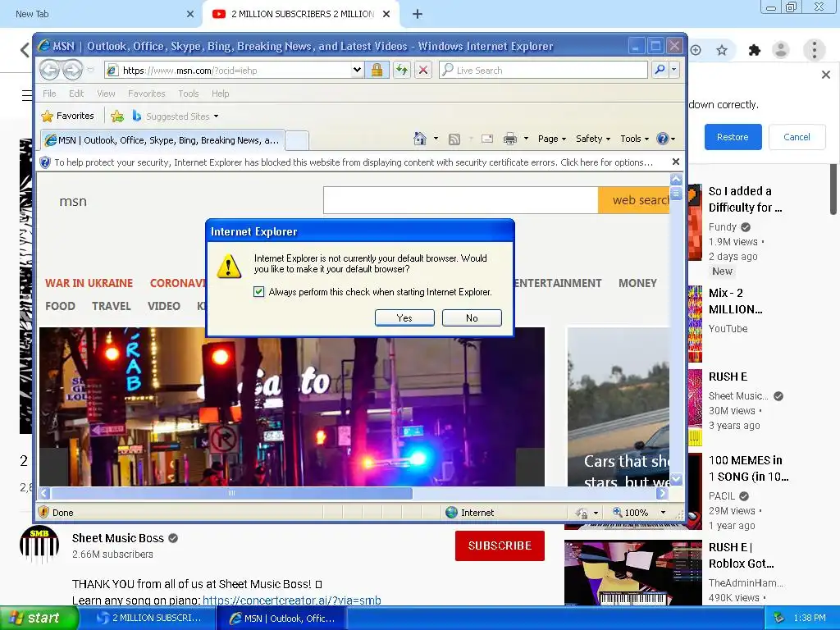Click the Live Search magnifier button

point(660,71)
